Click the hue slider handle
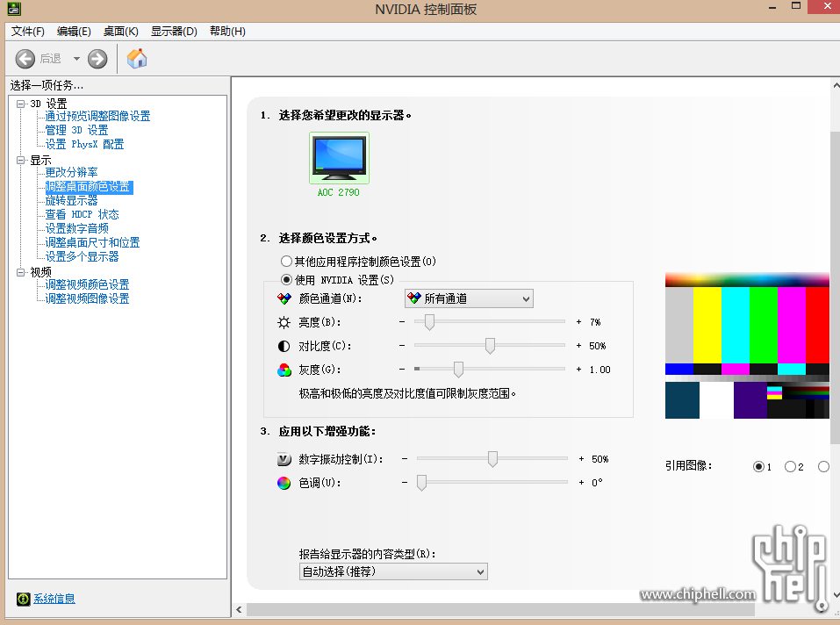Image resolution: width=840 pixels, height=625 pixels. tap(421, 482)
